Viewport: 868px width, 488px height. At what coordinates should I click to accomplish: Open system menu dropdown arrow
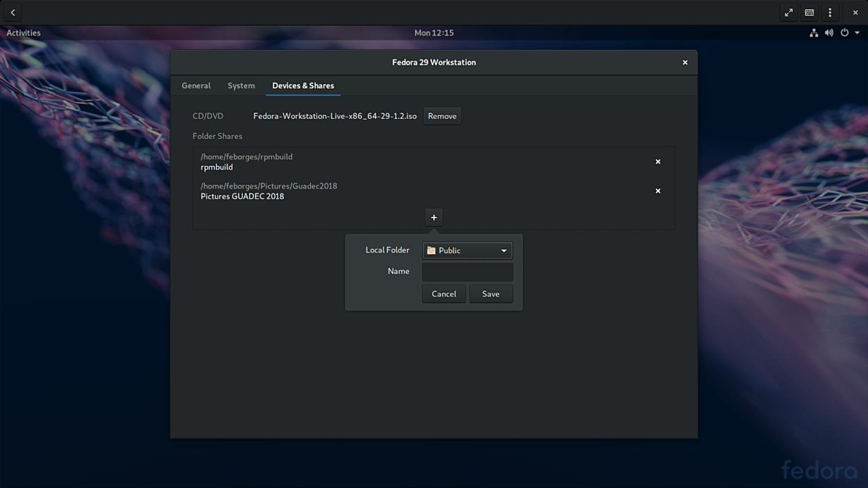(857, 33)
